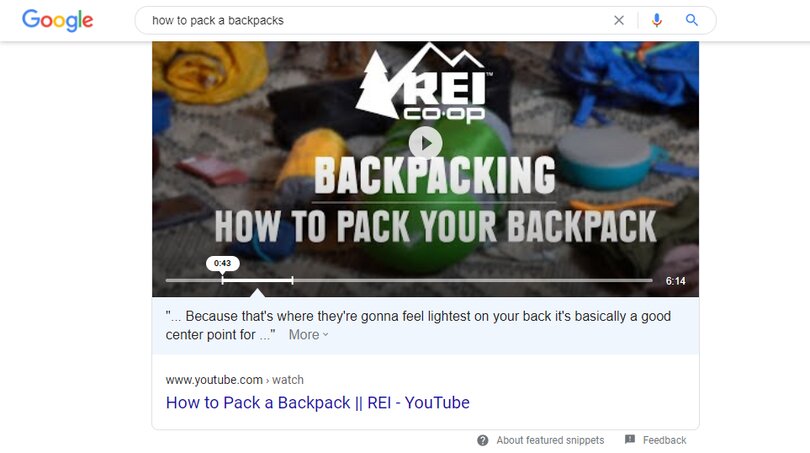Click the question mark help icon
The image size is (810, 453).
pos(482,440)
